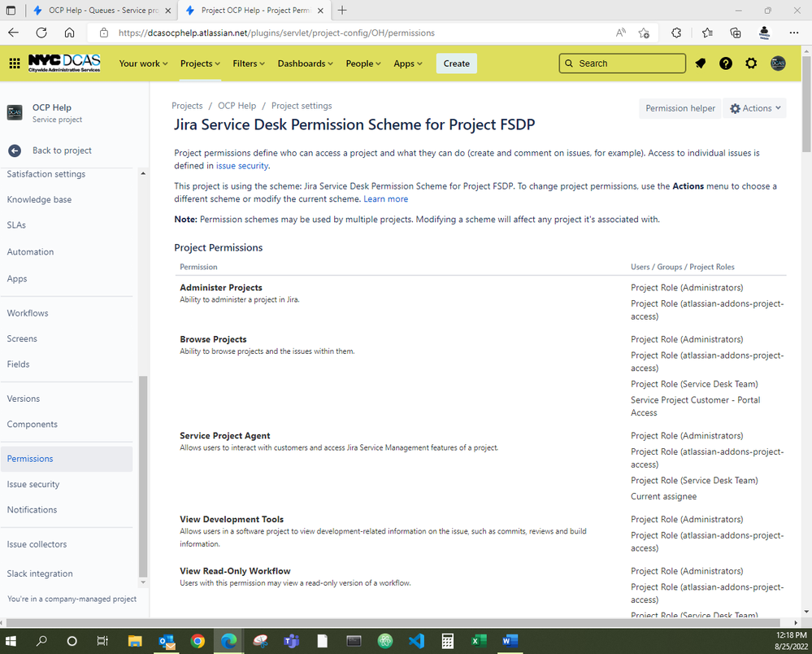Open the user profile avatar
This screenshot has height=654, width=812.
[x=778, y=63]
